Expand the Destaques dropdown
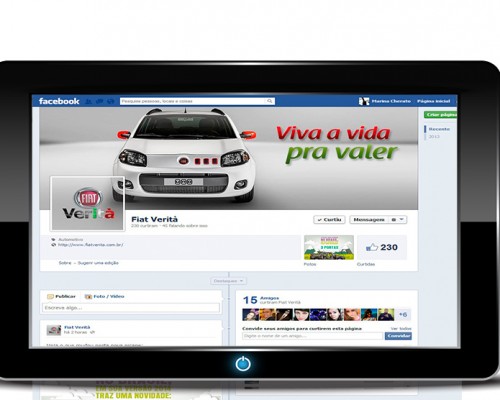500x400 pixels. point(229,281)
